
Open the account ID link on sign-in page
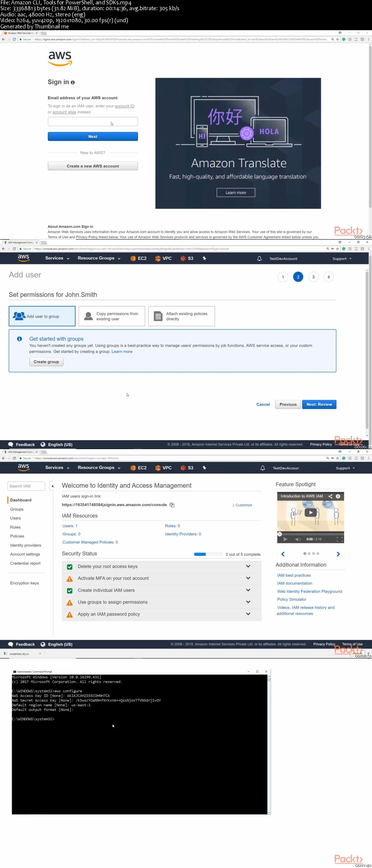pyautogui.click(x=125, y=106)
